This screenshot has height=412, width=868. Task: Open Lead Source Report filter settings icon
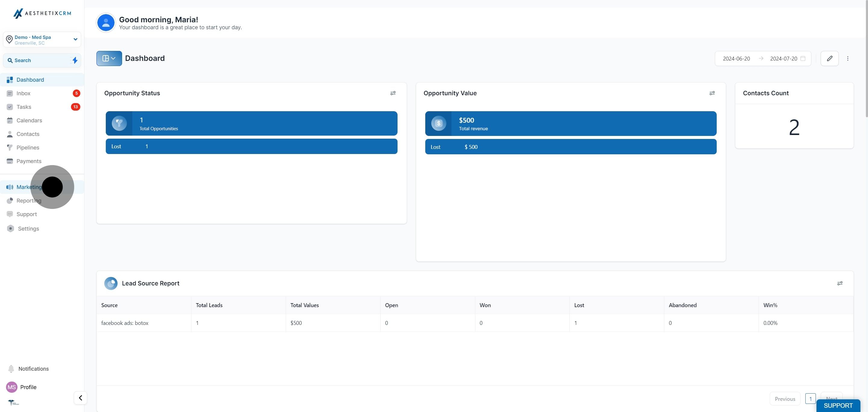point(840,283)
